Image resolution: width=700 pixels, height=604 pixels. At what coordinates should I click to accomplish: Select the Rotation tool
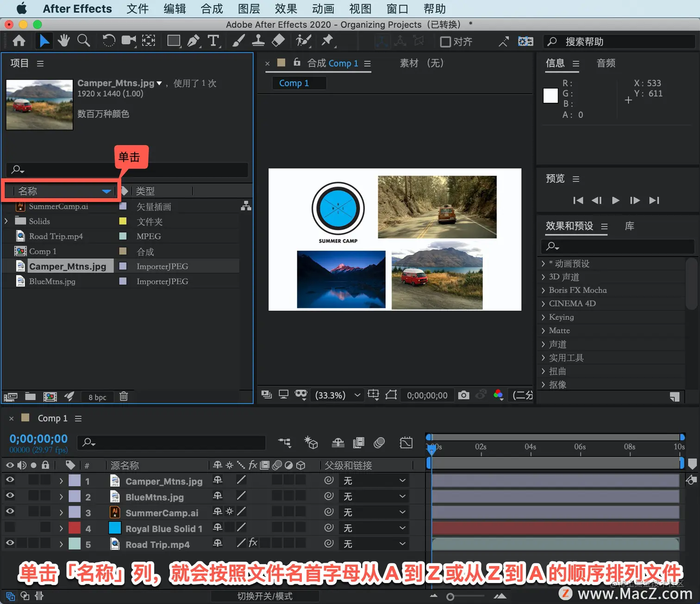[109, 41]
